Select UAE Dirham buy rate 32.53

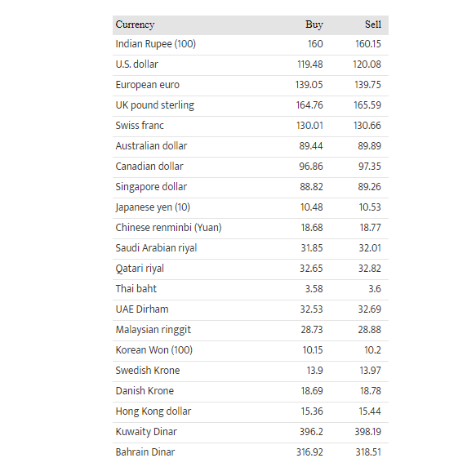coord(311,309)
